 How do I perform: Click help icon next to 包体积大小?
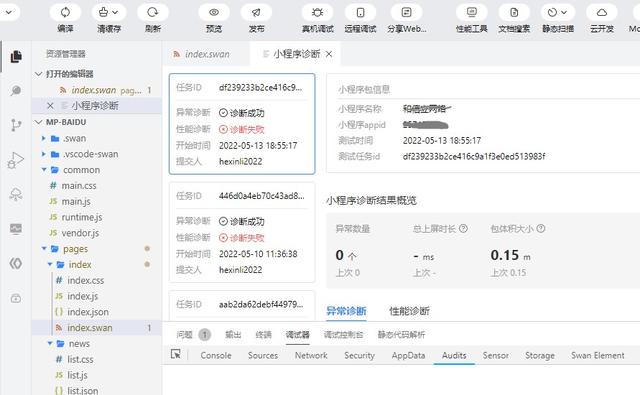(541, 229)
